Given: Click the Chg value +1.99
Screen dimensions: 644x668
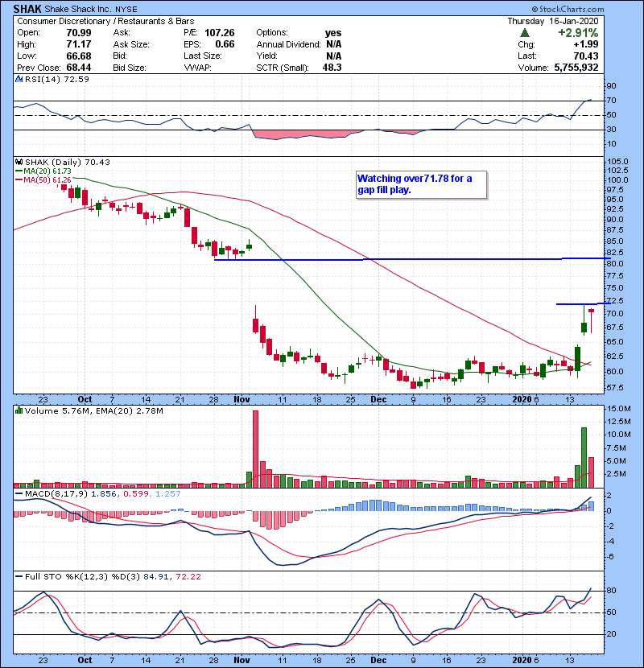Looking at the screenshot, I should [x=585, y=44].
